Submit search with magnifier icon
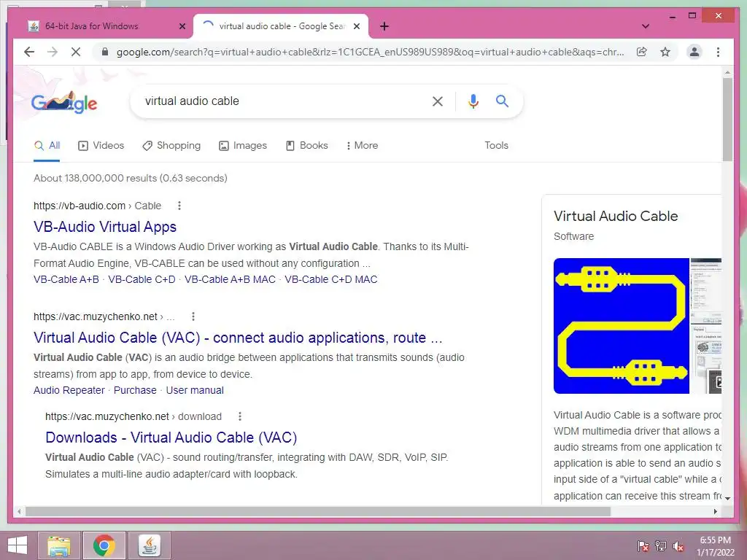747x560 pixels. pyautogui.click(x=502, y=101)
